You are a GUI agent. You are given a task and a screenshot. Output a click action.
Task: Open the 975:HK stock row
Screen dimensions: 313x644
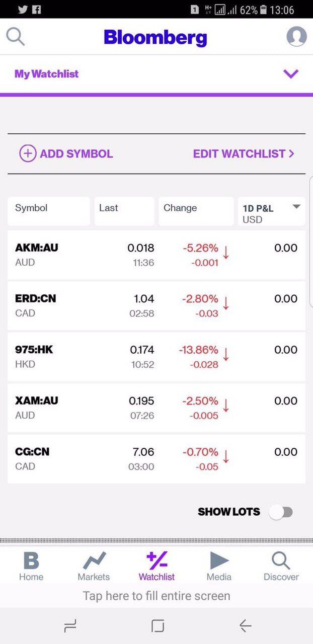[x=156, y=357]
